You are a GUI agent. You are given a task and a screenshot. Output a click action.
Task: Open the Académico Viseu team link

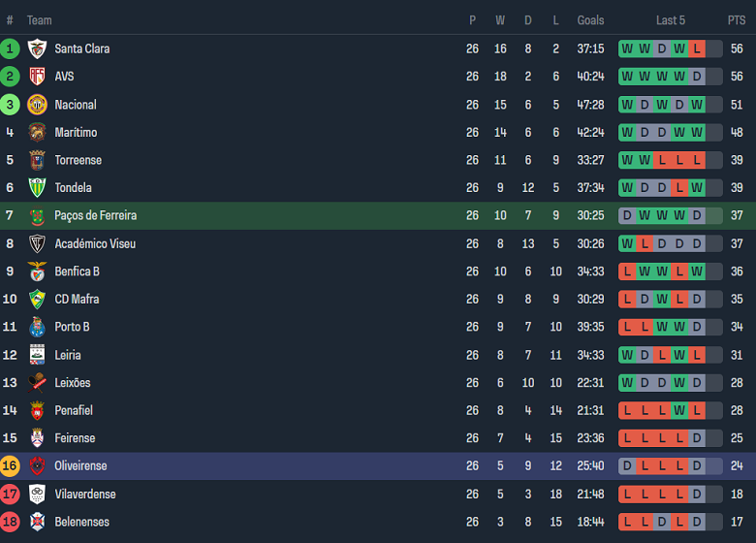click(x=95, y=243)
